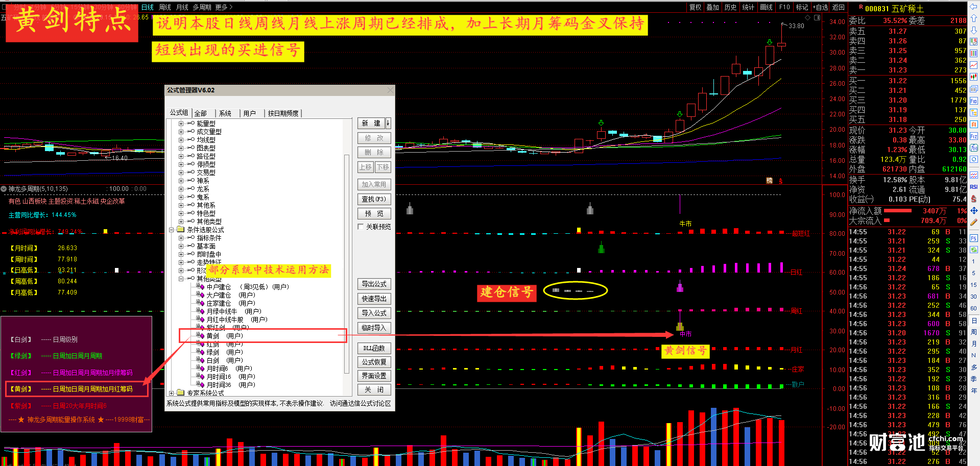Select 周线 period in top bar

click(x=165, y=7)
